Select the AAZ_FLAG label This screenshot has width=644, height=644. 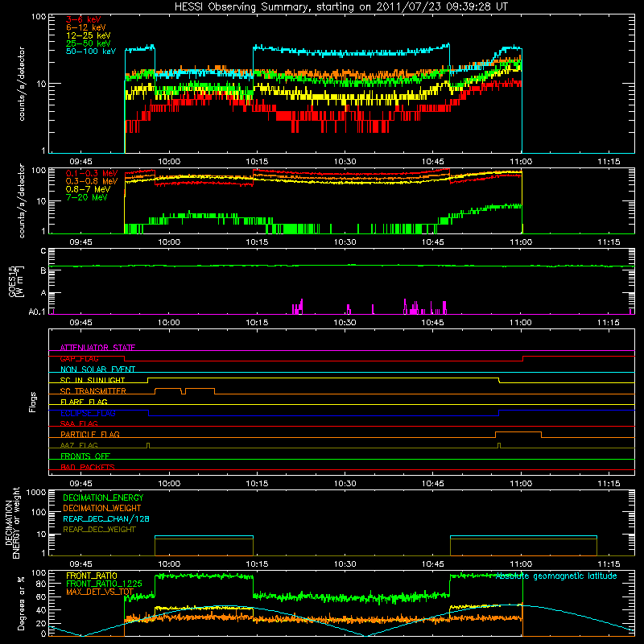point(79,445)
